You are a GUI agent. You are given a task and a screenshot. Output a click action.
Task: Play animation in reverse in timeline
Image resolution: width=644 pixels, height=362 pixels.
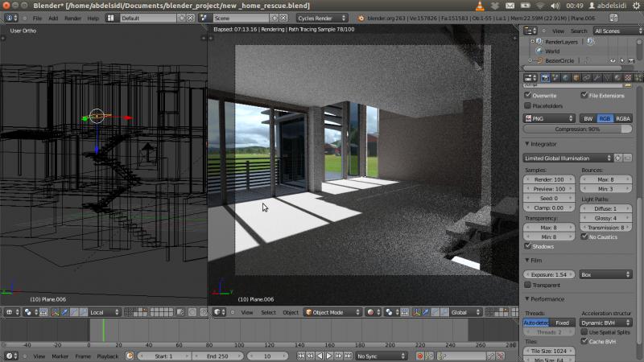coord(320,356)
